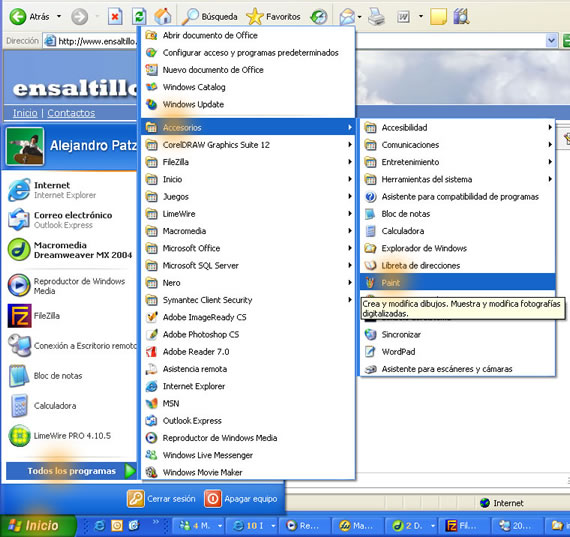This screenshot has width=570, height=537.
Task: Open Outlook Express in programs list
Action: click(248, 421)
